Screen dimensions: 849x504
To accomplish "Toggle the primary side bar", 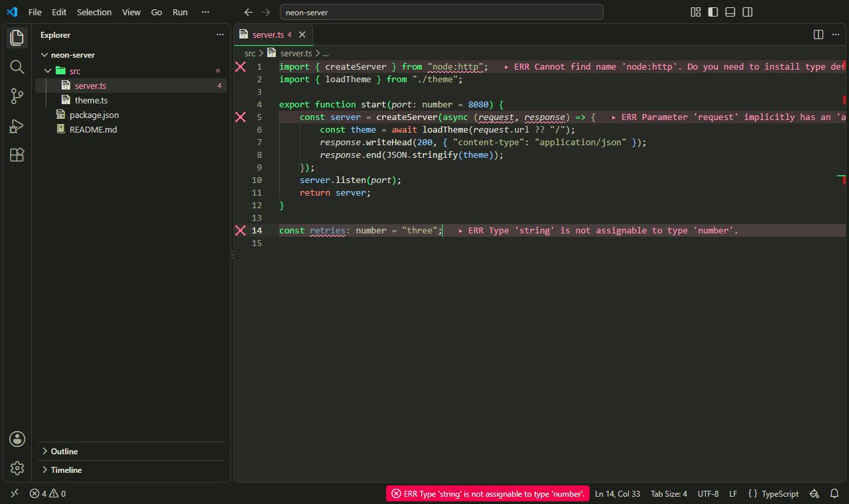I will [713, 12].
